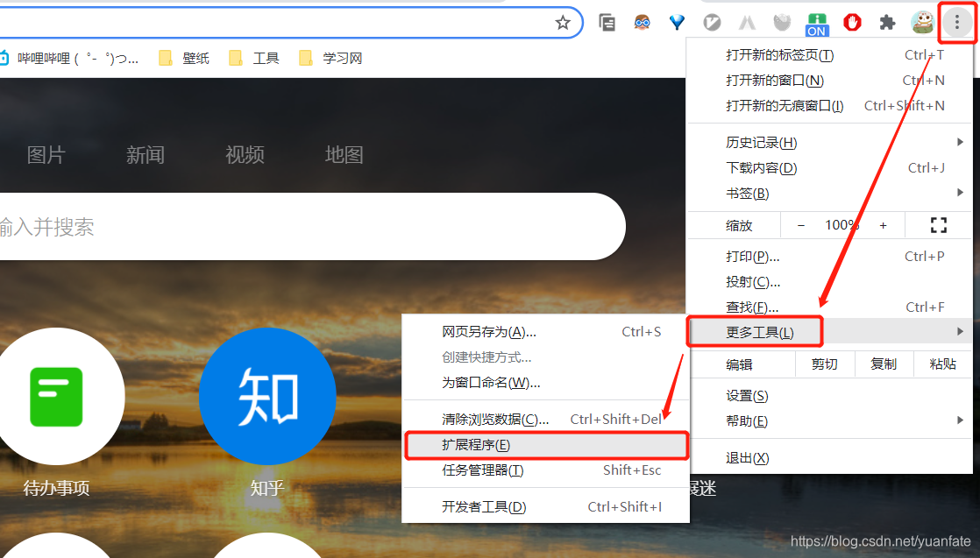The width and height of the screenshot is (980, 558).
Task: Switch to the 图片 search tab
Action: pos(46,154)
